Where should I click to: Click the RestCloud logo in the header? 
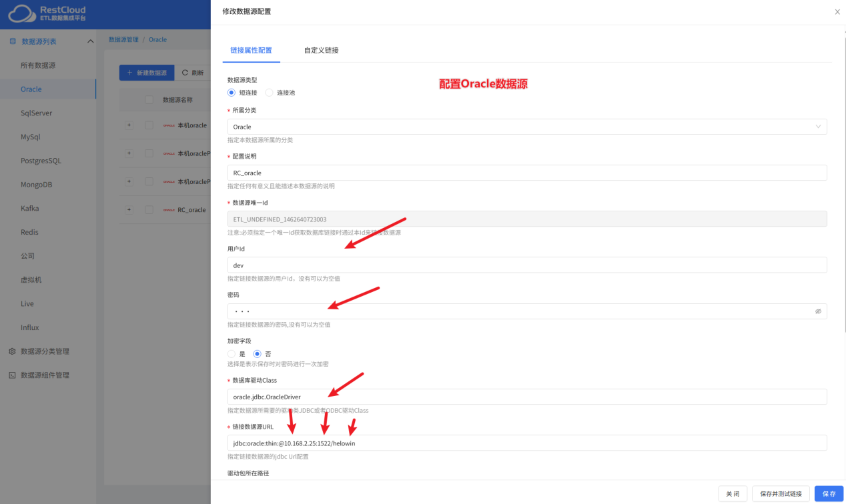tap(47, 14)
